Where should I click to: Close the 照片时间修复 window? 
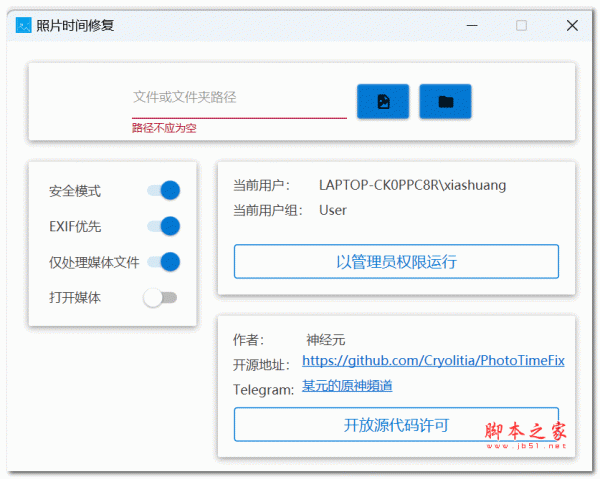[572, 26]
